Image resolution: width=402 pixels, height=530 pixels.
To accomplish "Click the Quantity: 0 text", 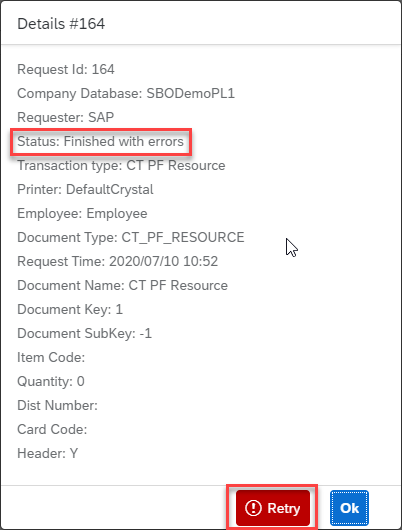I will coord(51,382).
